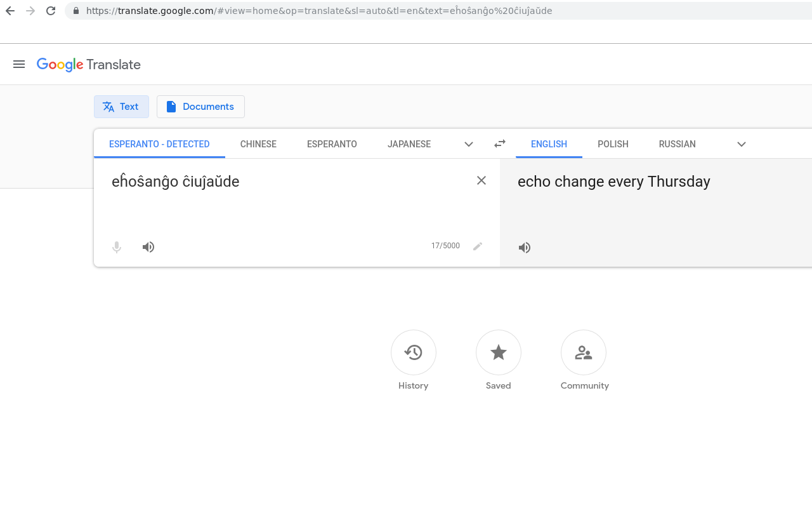Swap source and target languages
This screenshot has width=812, height=508.
[x=499, y=144]
